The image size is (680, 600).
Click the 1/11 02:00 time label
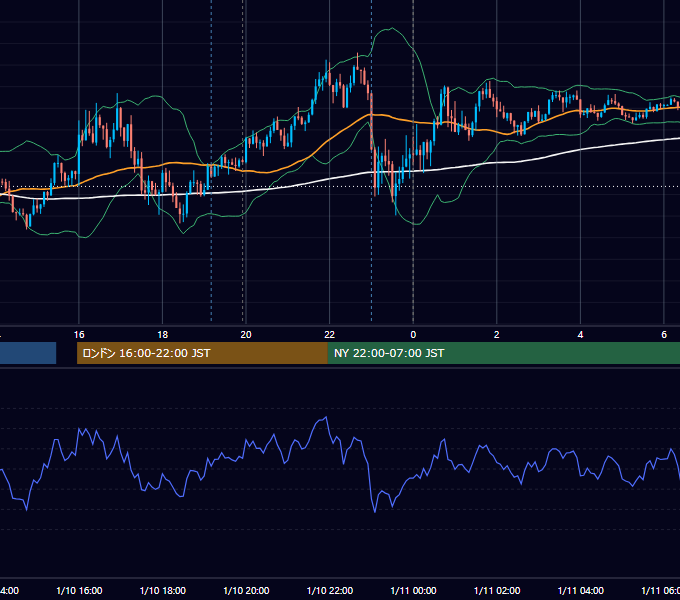(497, 591)
